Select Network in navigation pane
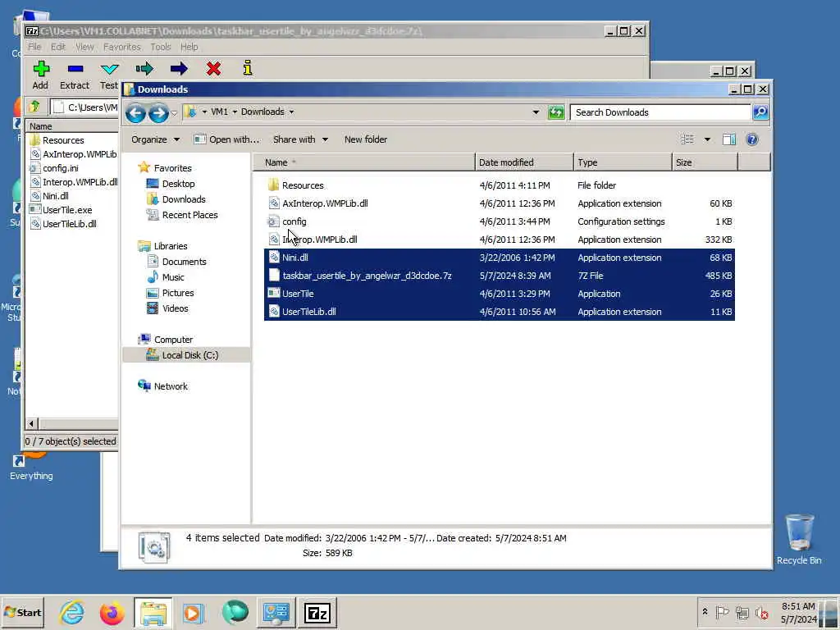The image size is (840, 630). pos(171,386)
